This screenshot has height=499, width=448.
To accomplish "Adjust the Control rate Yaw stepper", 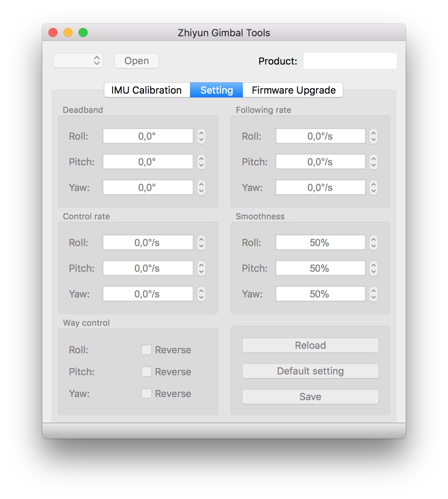I will coord(201,294).
